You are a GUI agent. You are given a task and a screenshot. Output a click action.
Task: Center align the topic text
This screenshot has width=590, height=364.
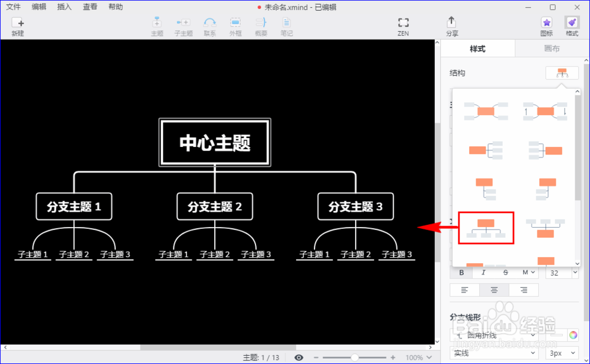click(x=494, y=290)
